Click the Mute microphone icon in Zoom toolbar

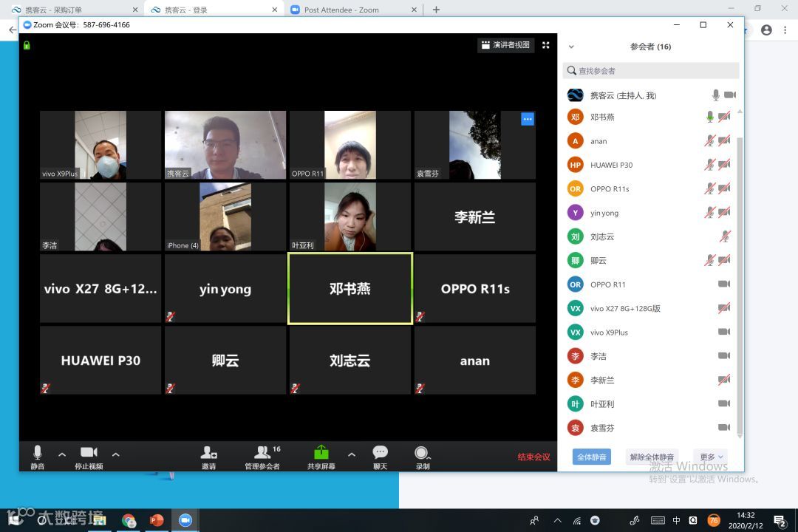(x=37, y=452)
